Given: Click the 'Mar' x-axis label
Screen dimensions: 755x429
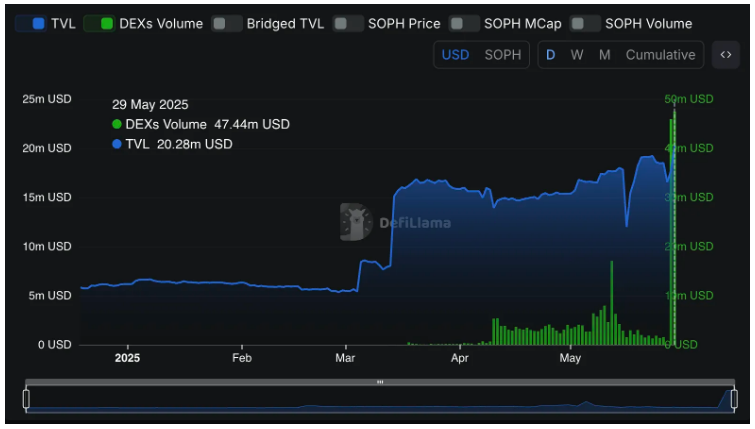Looking at the screenshot, I should tap(345, 358).
